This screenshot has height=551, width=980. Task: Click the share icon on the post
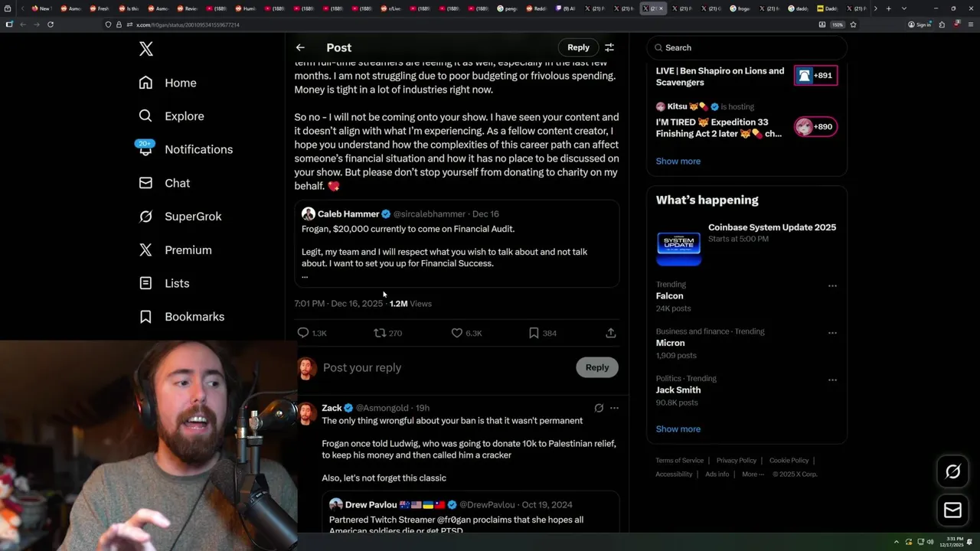[x=610, y=333]
